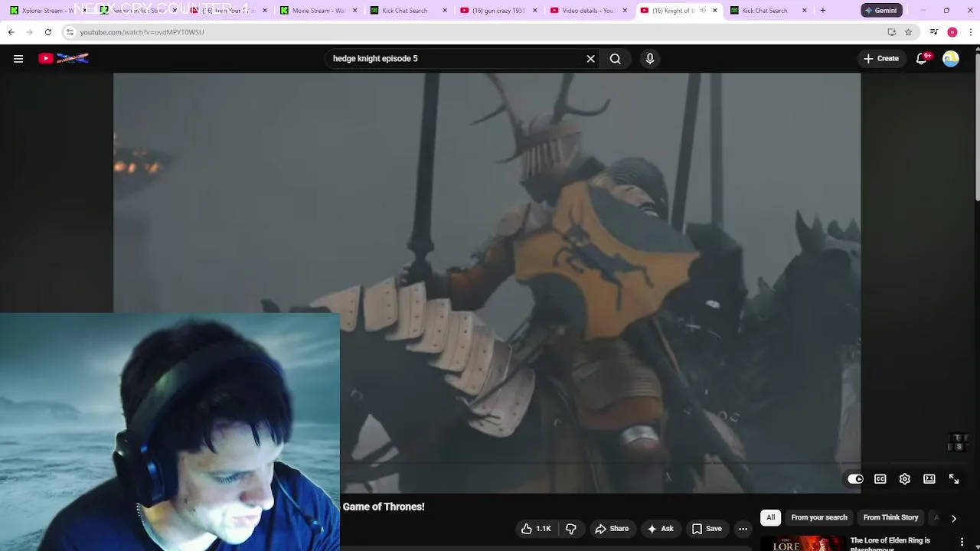Open the browser media control icon
The image size is (980, 551).
pos(933,32)
